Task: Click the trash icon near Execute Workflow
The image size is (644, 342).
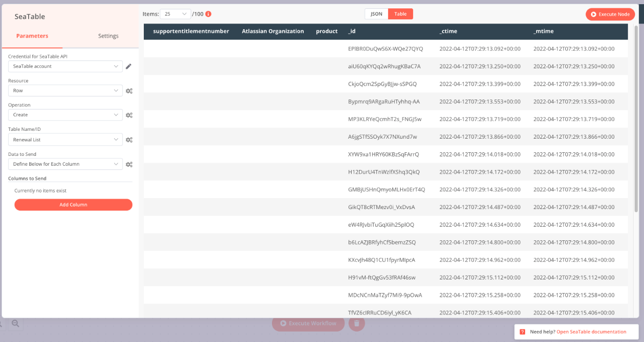Action: coord(356,324)
